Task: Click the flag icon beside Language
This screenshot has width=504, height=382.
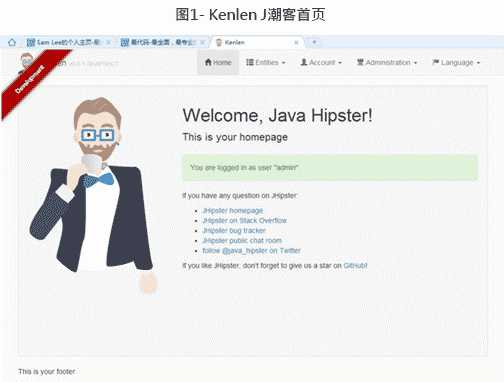Action: click(435, 62)
